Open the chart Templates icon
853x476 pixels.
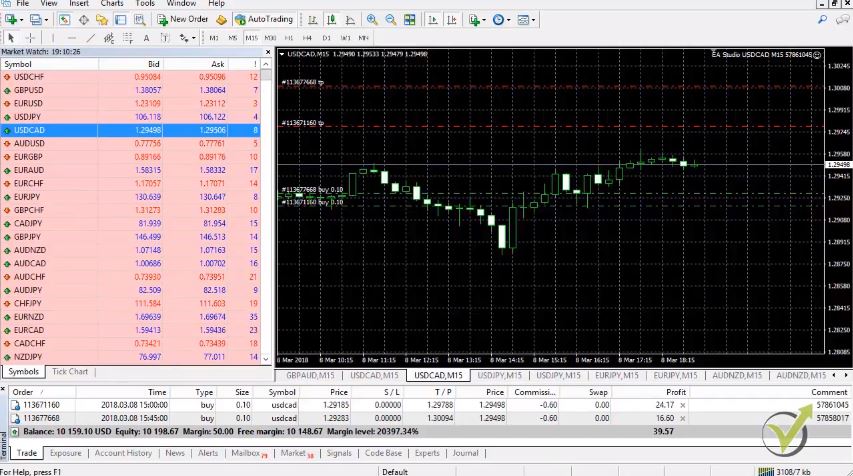(523, 20)
